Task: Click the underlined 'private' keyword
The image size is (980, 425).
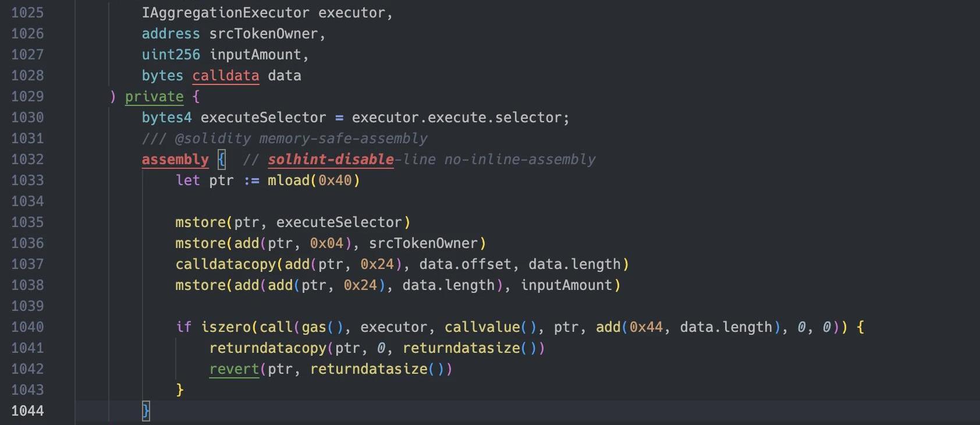Action: (x=154, y=97)
